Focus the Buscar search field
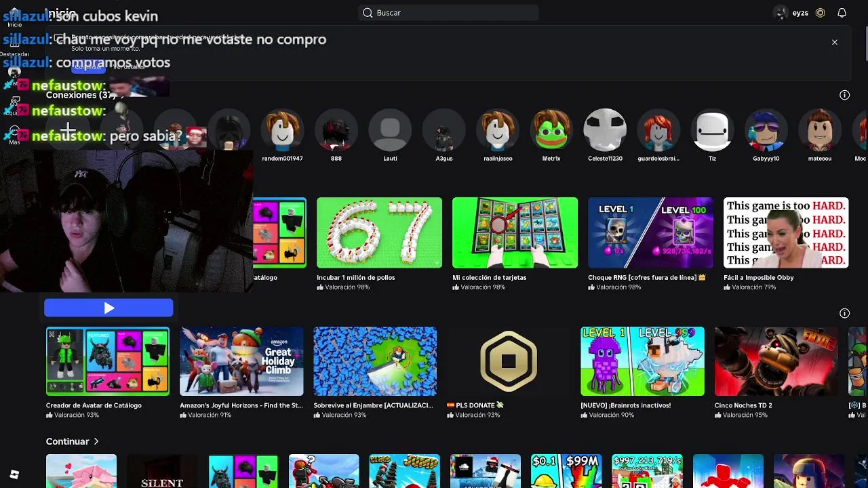Viewport: 868px width, 488px height. point(448,13)
